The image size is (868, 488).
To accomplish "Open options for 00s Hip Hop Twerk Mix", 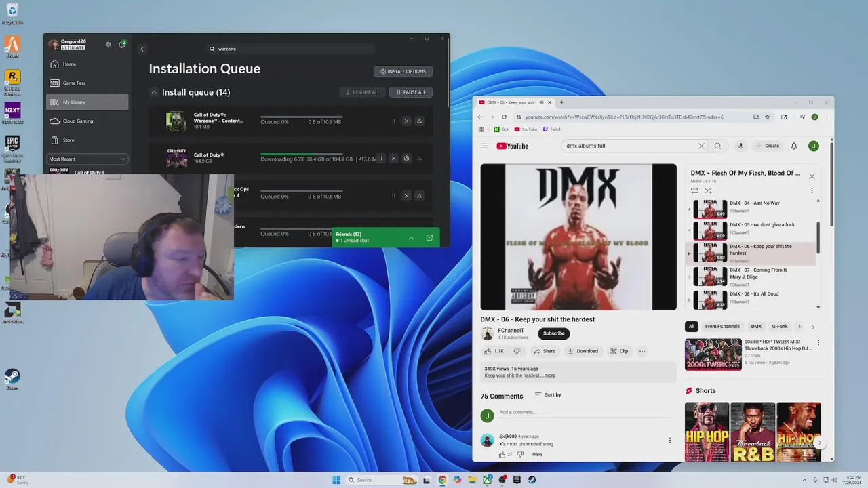I will (x=818, y=343).
